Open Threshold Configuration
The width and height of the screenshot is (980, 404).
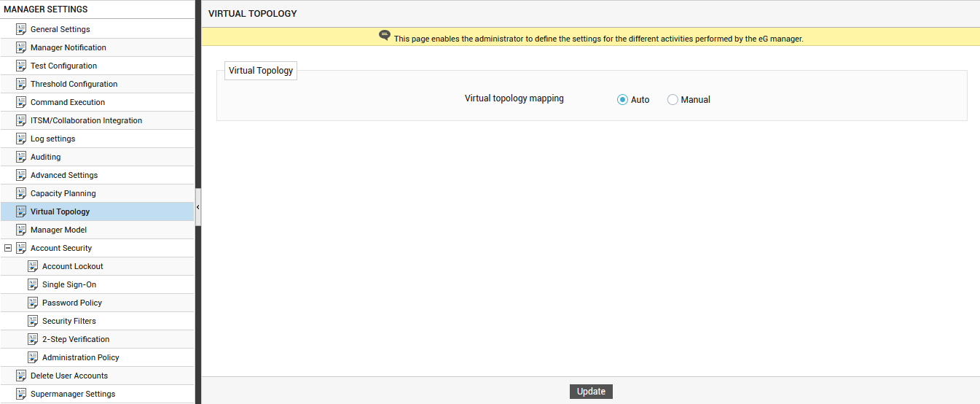pyautogui.click(x=74, y=84)
